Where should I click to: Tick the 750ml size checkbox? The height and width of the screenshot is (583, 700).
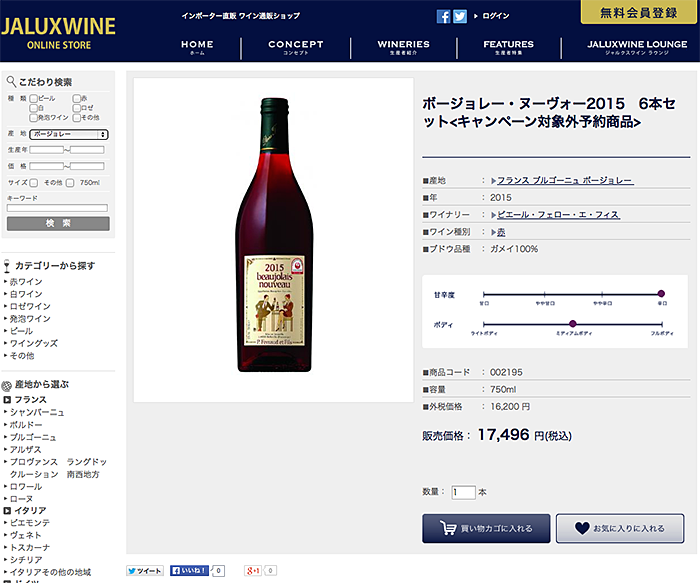tap(70, 183)
